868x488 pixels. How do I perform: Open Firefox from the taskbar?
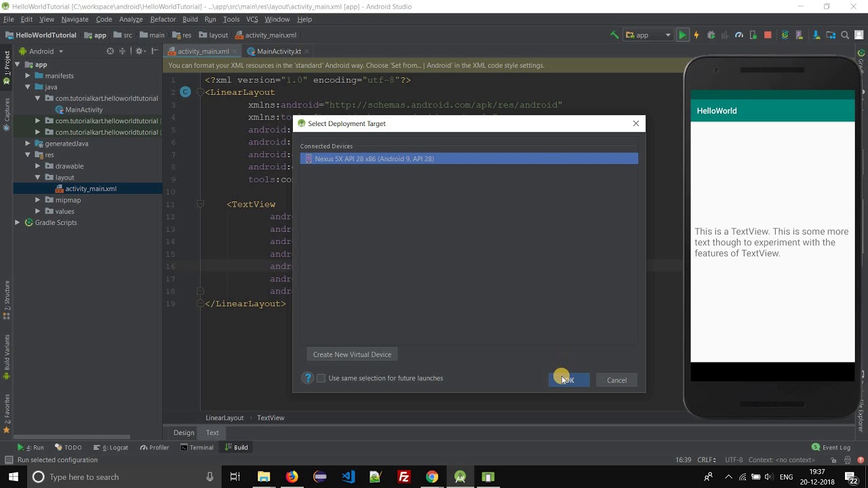pos(292,476)
